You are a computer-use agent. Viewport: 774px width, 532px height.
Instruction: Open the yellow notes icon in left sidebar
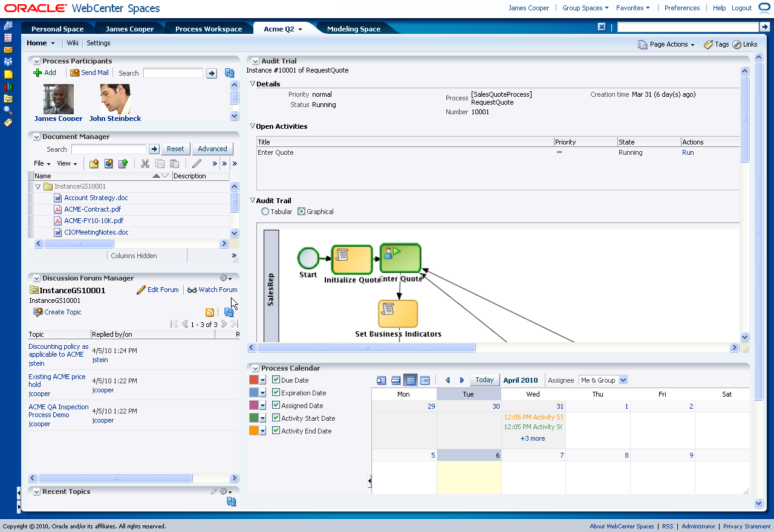[8, 74]
